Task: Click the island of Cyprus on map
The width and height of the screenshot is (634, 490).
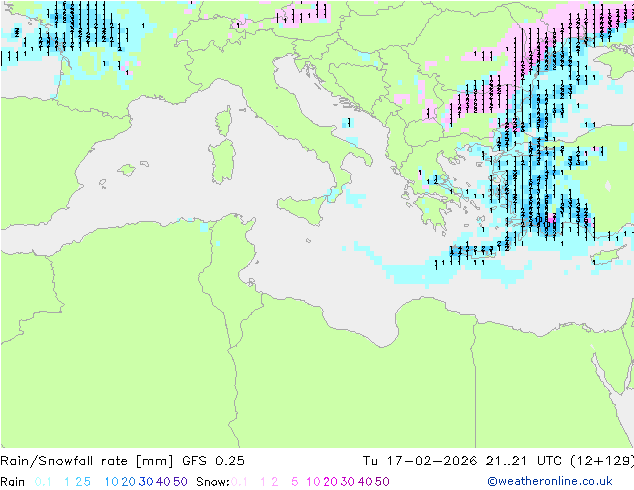Action: coord(605,257)
